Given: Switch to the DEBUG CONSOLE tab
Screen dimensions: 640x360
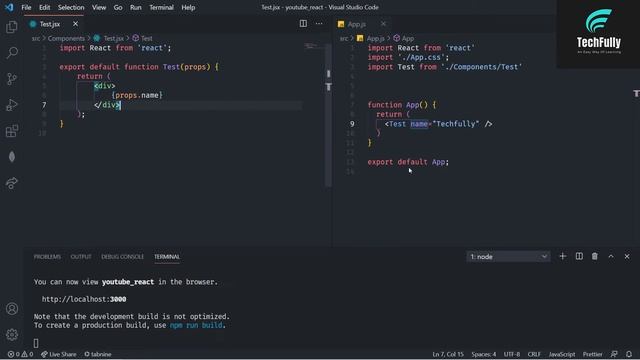Looking at the screenshot, I should tap(122, 257).
